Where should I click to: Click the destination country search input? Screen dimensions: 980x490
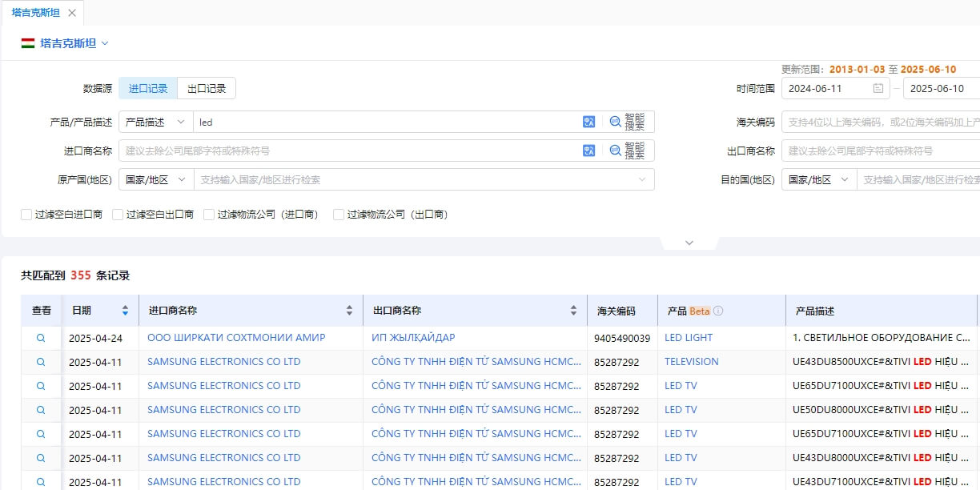918,179
